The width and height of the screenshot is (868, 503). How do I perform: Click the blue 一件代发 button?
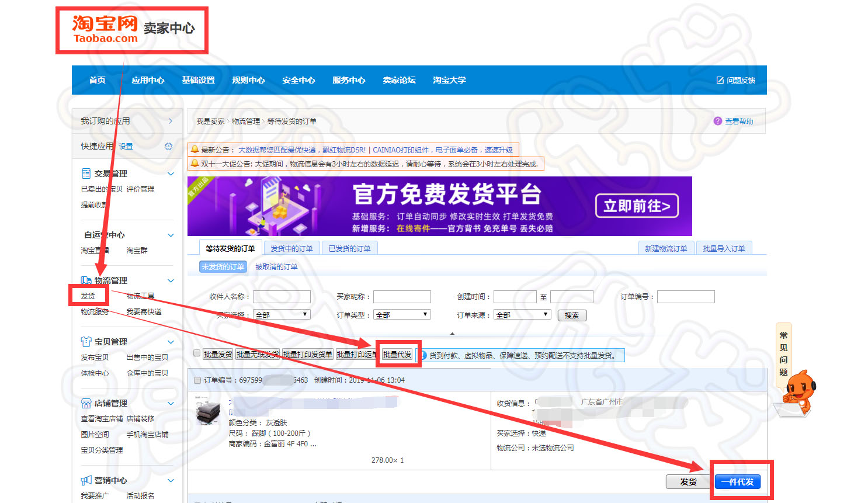[x=737, y=482]
